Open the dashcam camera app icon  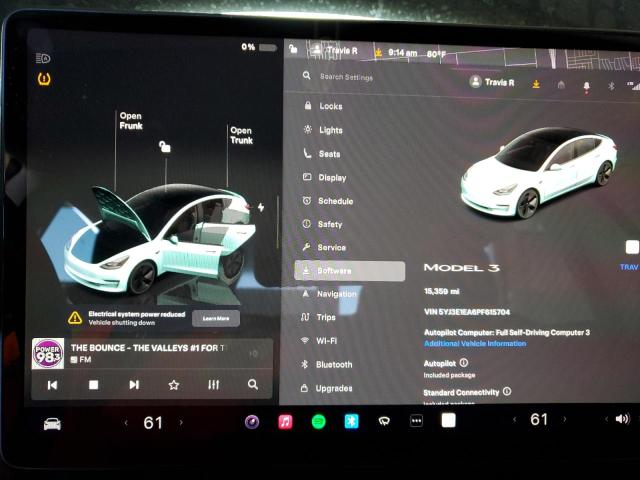(x=252, y=422)
